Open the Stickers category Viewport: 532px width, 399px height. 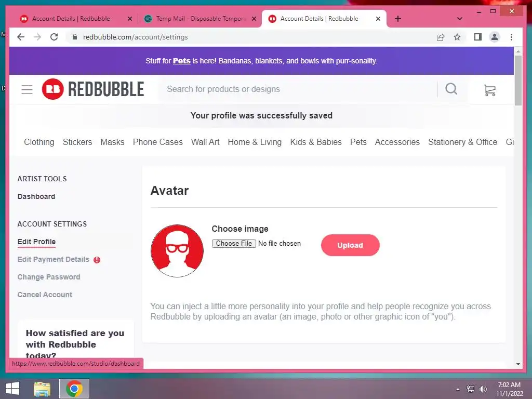[x=77, y=142]
